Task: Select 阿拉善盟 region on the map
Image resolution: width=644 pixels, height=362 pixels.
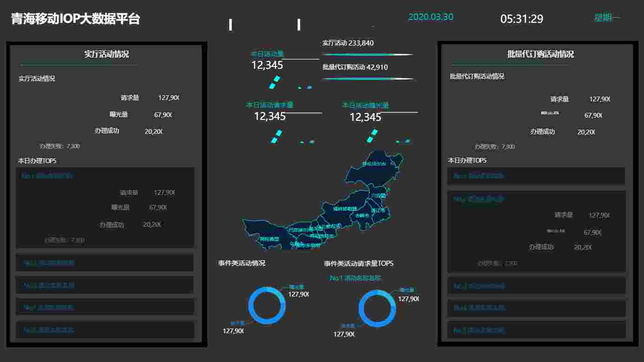Action: [270, 239]
